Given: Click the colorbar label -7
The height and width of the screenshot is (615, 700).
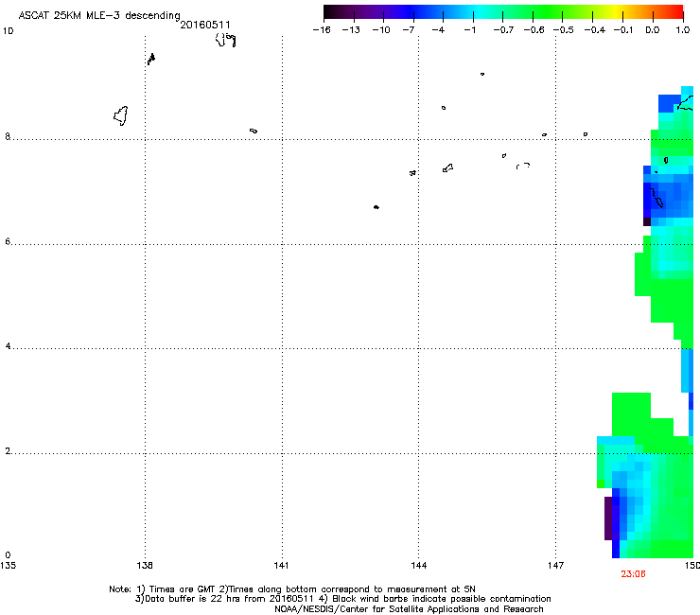Looking at the screenshot, I should (x=409, y=30).
